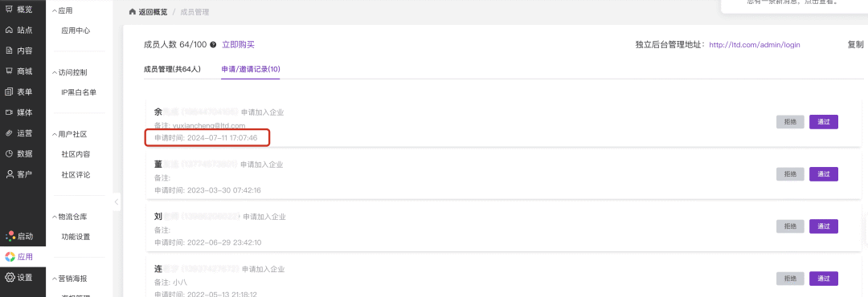Image resolution: width=868 pixels, height=297 pixels.
Task: Switch to 成员管理(共64人) tab
Action: click(x=172, y=69)
